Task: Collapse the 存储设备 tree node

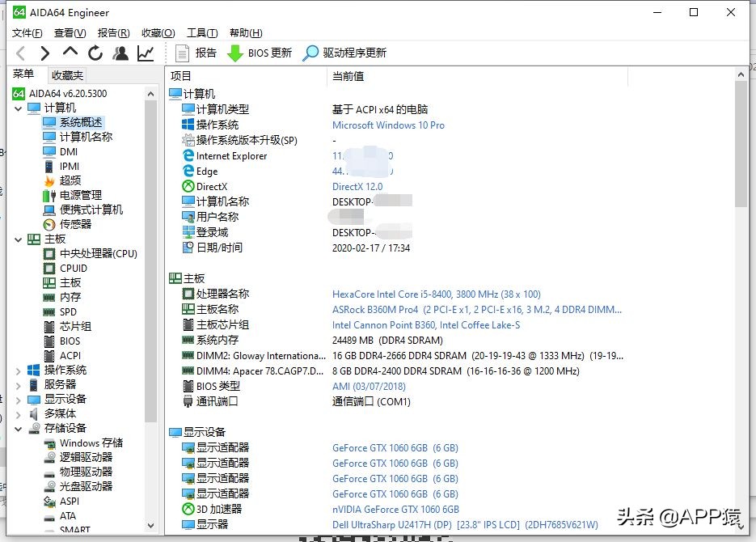Action: 17,428
